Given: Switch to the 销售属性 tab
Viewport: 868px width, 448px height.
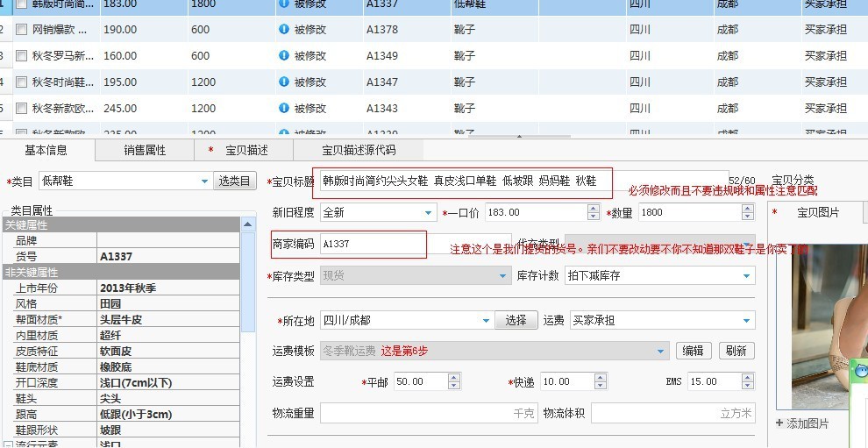Looking at the screenshot, I should 145,150.
